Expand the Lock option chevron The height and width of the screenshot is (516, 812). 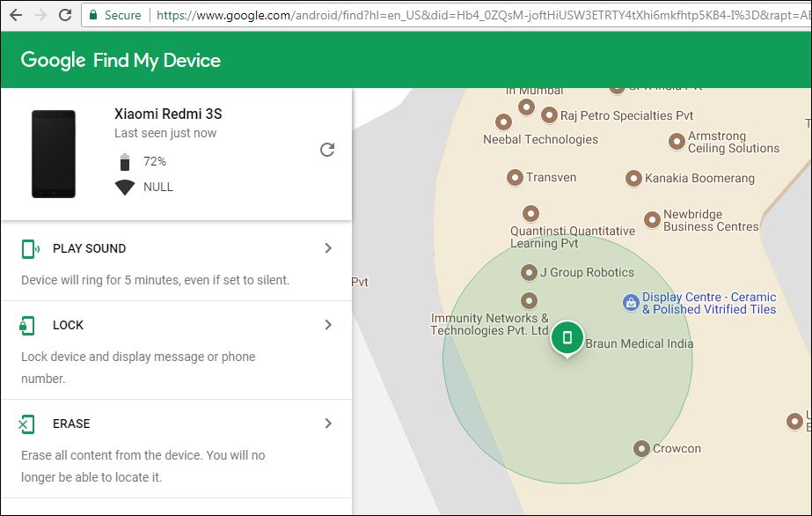click(x=328, y=325)
